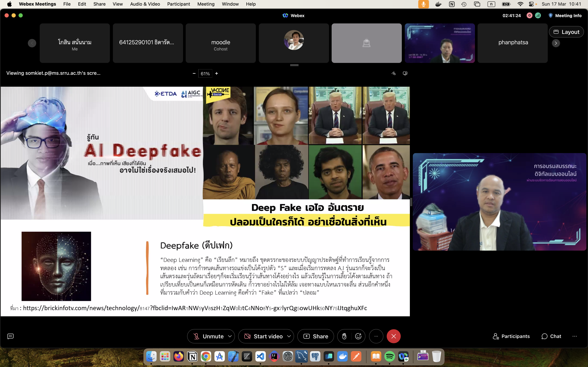Start video camera
This screenshot has width=588, height=367.
(263, 336)
